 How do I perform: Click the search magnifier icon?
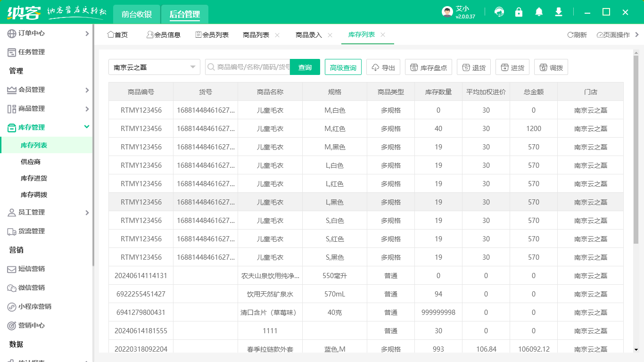[x=211, y=67]
